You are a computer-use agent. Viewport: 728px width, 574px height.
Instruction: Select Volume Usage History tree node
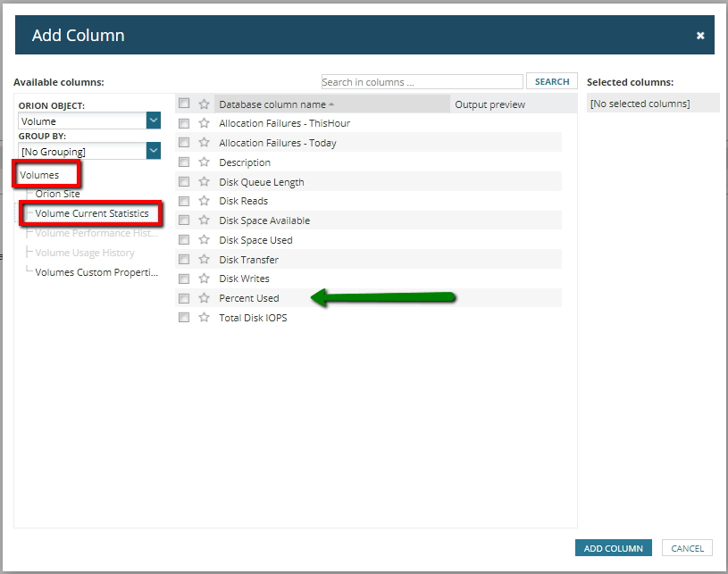coord(85,253)
